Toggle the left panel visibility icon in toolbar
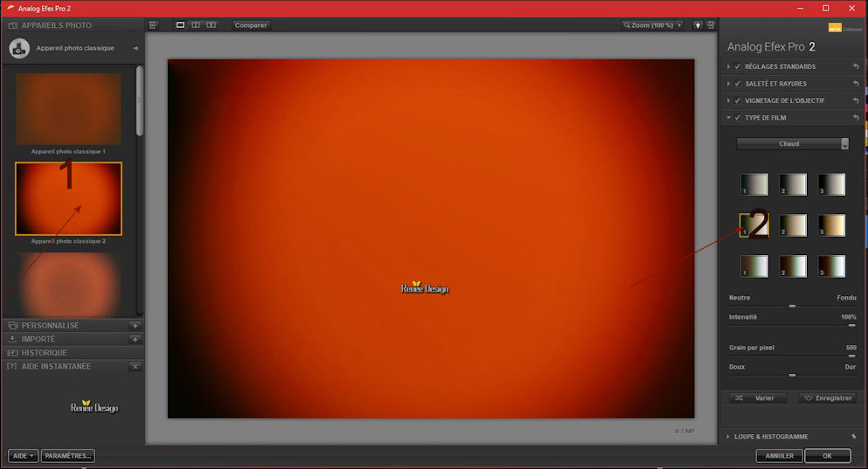868x469 pixels. pos(153,24)
